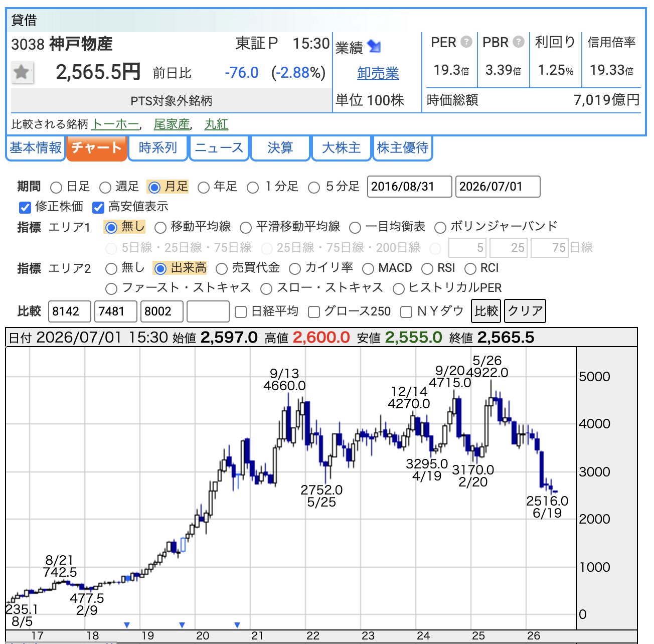Open the PBR help question-mark icon
This screenshot has width=654, height=644.
519,42
